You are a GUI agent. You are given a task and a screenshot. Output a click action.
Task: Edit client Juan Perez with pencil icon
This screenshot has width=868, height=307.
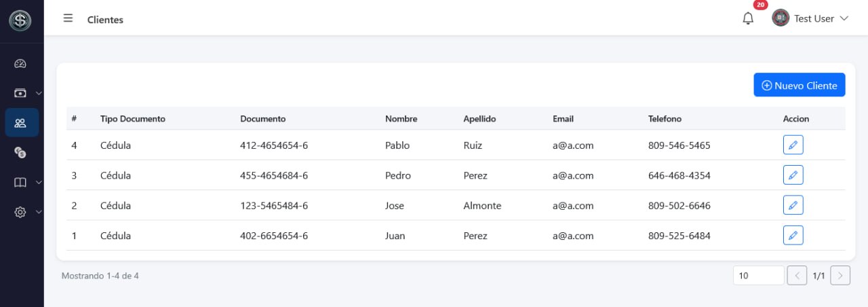pos(793,235)
